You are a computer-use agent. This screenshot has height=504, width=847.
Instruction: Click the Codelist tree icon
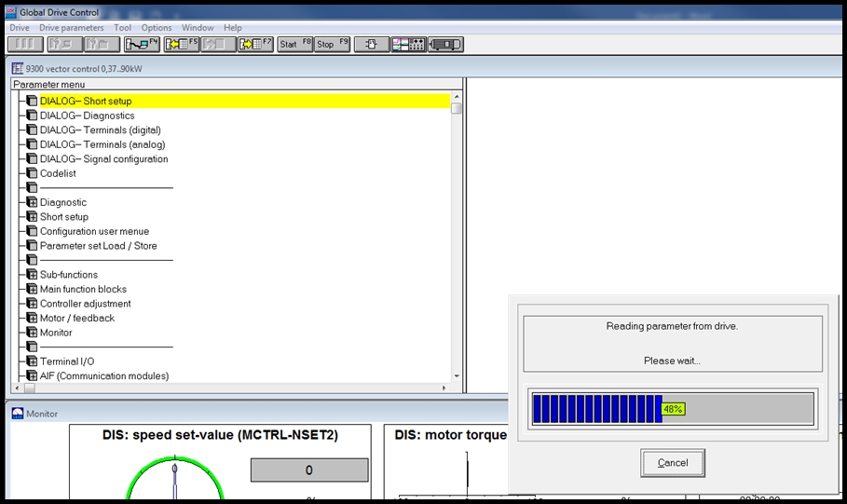pyautogui.click(x=32, y=173)
